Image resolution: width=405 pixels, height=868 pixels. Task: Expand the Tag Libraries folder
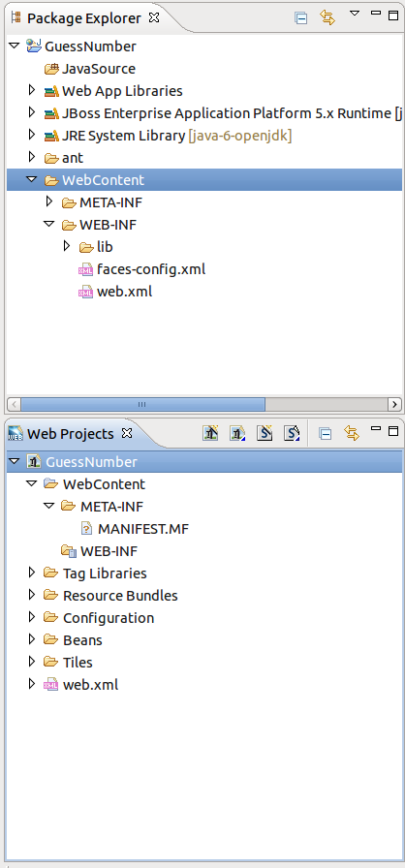[32, 572]
